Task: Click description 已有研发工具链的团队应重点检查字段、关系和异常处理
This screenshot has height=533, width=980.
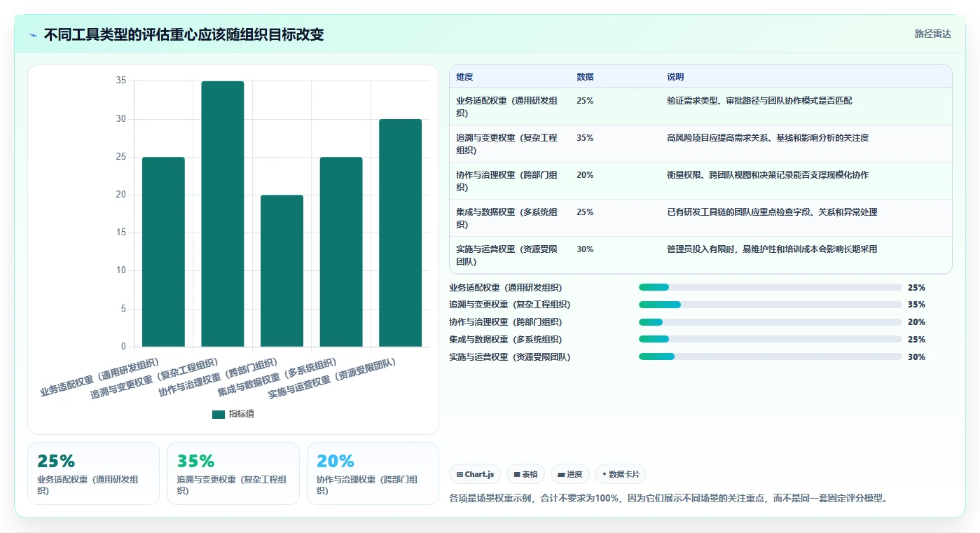Action: 772,212
